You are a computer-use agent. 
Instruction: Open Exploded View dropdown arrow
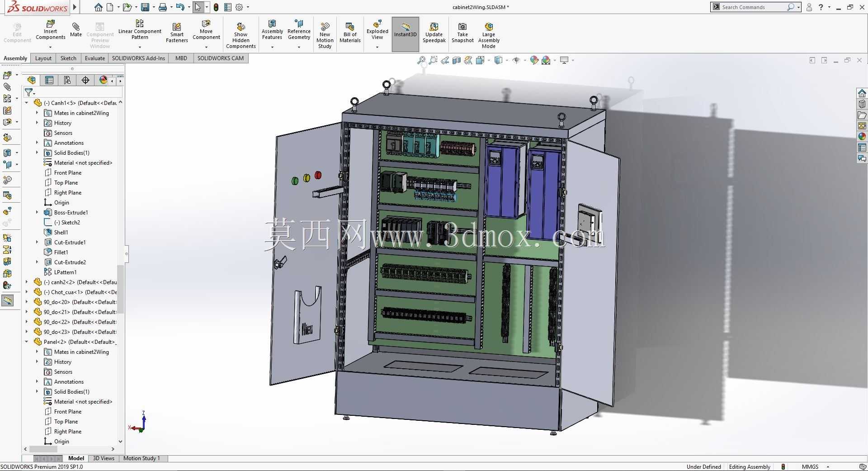coord(377,47)
